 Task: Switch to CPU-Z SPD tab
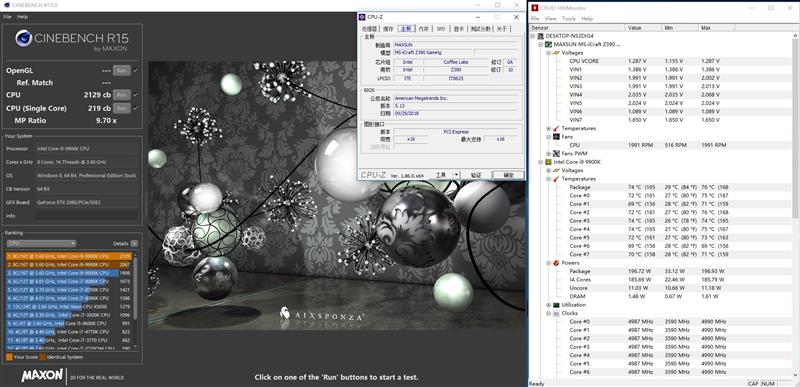point(441,29)
